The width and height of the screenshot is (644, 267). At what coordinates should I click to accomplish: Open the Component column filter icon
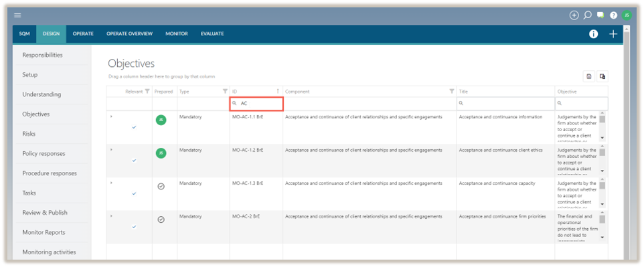(x=452, y=92)
